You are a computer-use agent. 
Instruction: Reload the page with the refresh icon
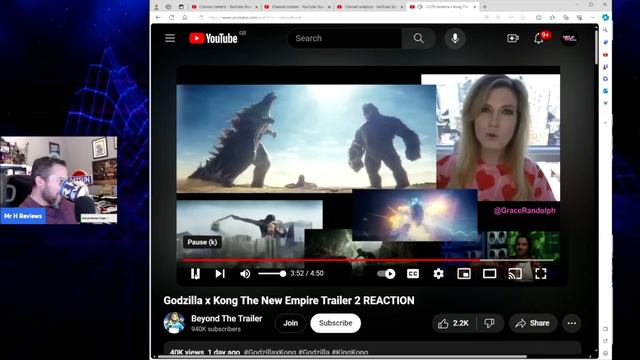(x=171, y=18)
